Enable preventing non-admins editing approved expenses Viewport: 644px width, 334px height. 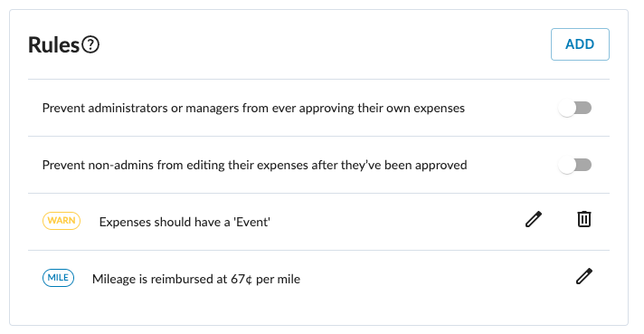tap(575, 165)
